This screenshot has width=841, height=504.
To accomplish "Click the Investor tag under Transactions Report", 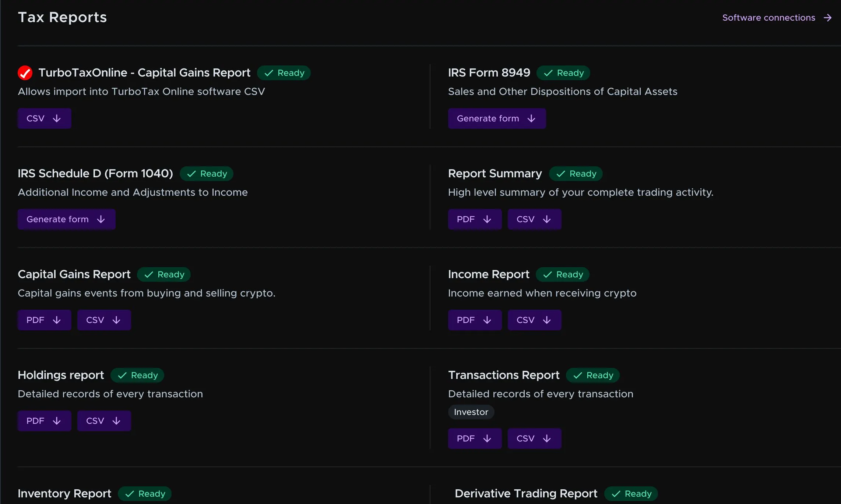I will (471, 412).
